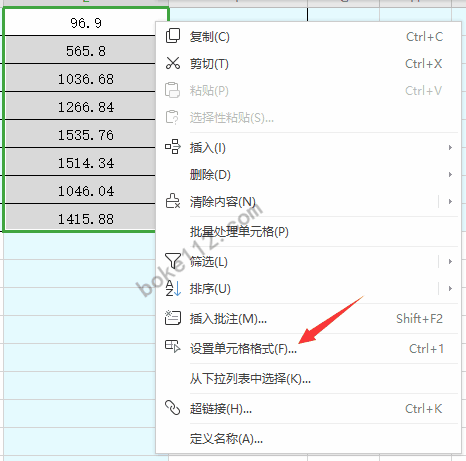
Task: Expand the 筛选(L) submenu arrow
Action: (x=450, y=261)
